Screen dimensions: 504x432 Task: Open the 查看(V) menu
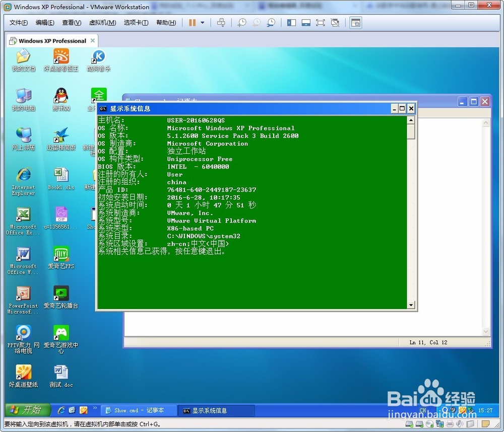tap(72, 23)
